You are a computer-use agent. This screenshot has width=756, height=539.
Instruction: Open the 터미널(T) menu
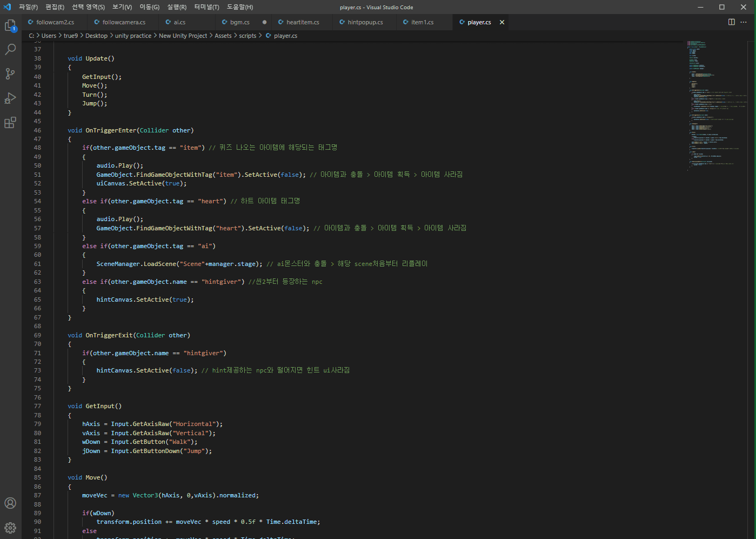[206, 7]
